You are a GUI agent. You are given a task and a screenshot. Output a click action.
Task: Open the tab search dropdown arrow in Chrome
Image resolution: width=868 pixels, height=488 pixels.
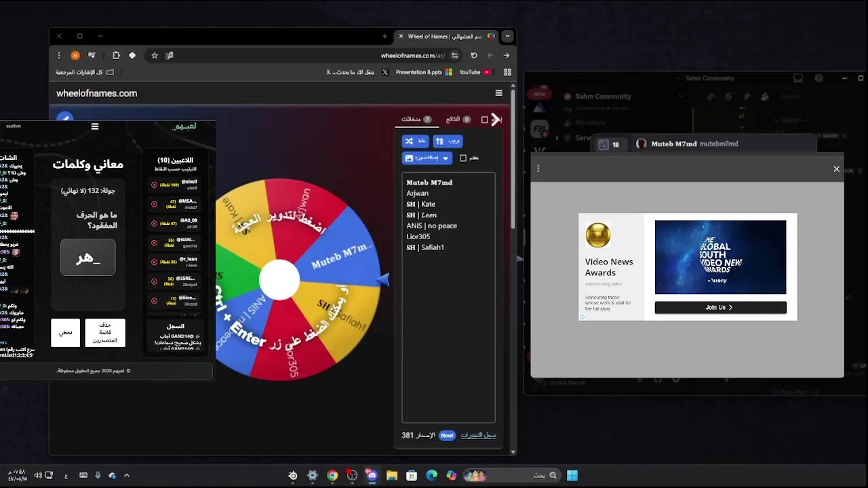(507, 36)
